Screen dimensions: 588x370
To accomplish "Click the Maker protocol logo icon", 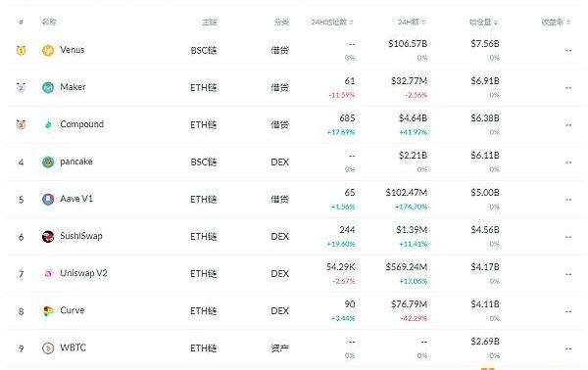I will (x=48, y=87).
